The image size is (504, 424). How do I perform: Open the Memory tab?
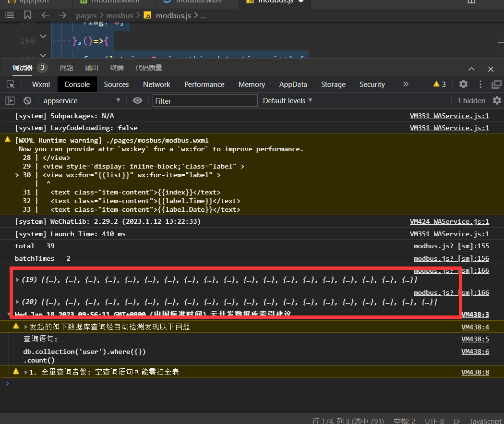pyautogui.click(x=252, y=85)
